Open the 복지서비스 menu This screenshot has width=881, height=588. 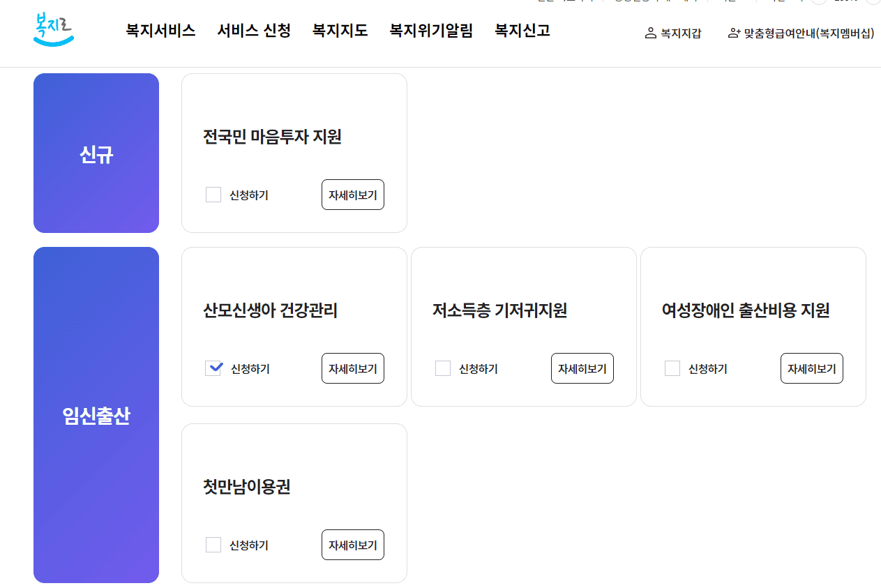(x=160, y=31)
